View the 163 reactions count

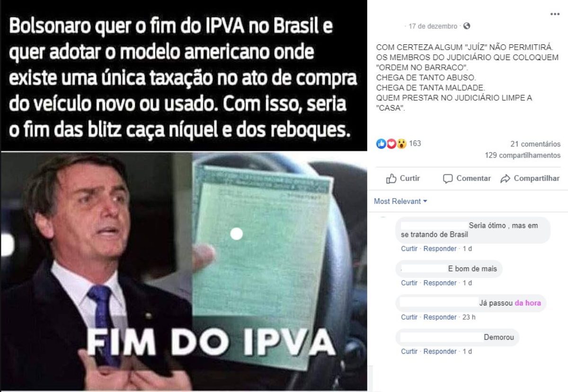[x=415, y=144]
